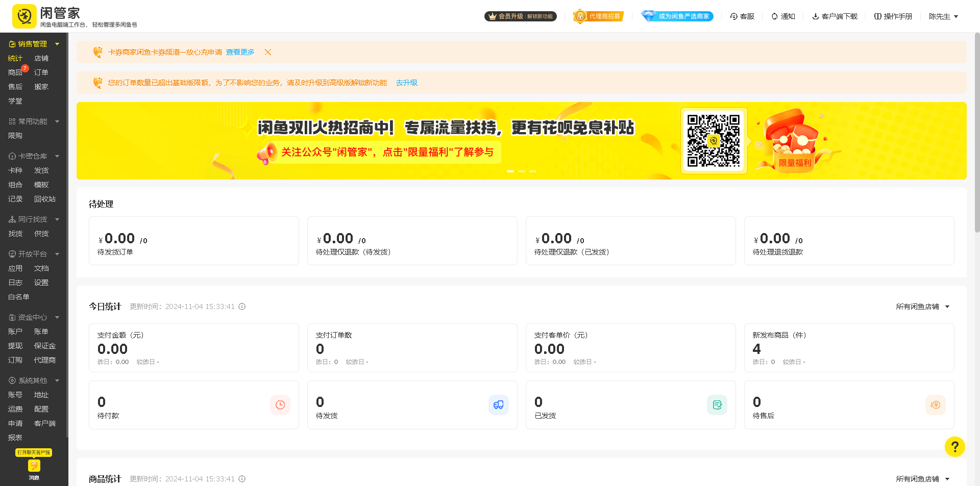
Task: Open the 待处理退货退款 card
Action: click(x=849, y=241)
